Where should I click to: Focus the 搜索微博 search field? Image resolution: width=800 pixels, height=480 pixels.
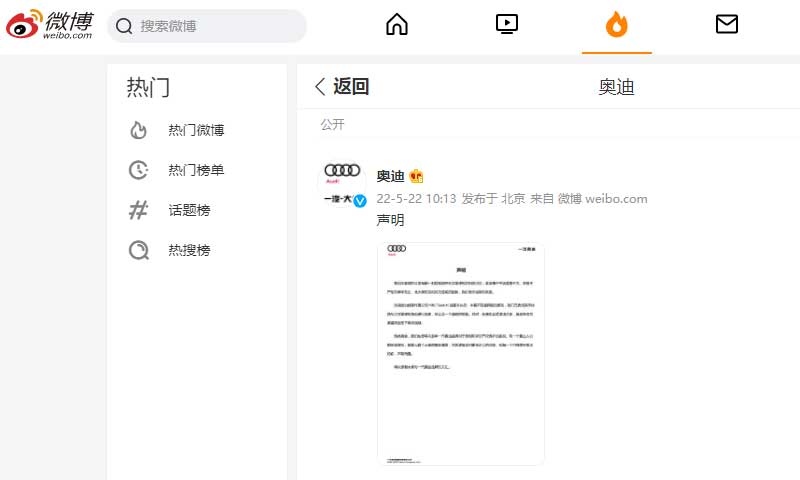click(207, 26)
